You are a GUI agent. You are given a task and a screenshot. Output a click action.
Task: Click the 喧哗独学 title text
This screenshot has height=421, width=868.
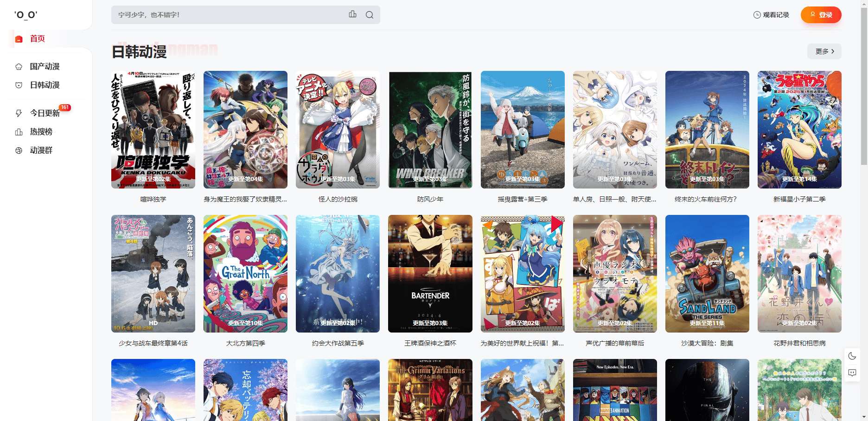pos(153,199)
